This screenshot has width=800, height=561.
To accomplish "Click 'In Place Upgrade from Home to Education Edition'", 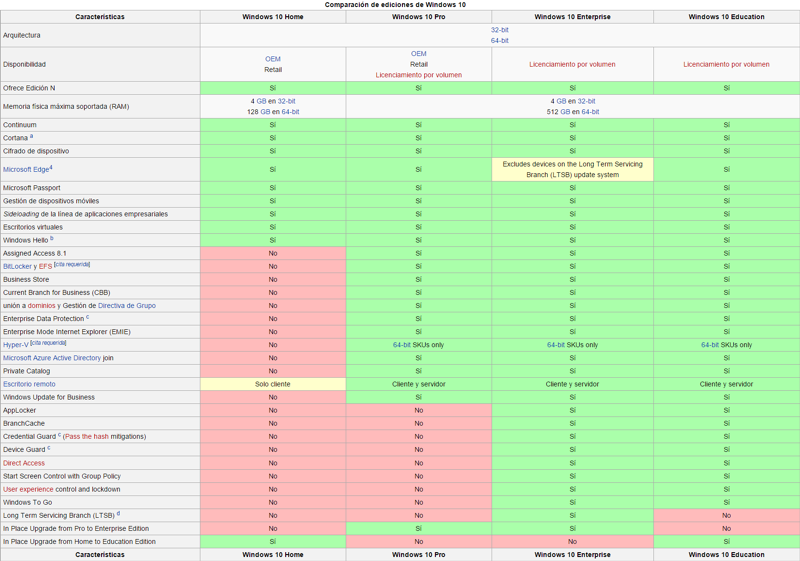I will [79, 542].
